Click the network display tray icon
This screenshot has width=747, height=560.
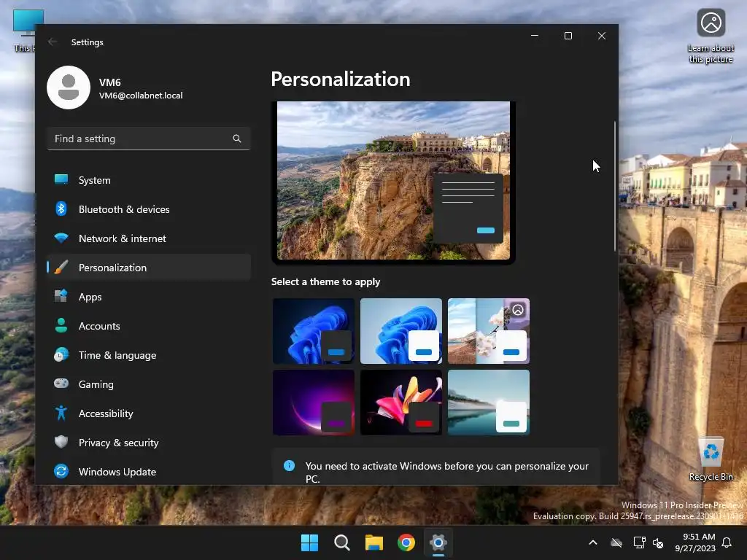click(x=639, y=542)
